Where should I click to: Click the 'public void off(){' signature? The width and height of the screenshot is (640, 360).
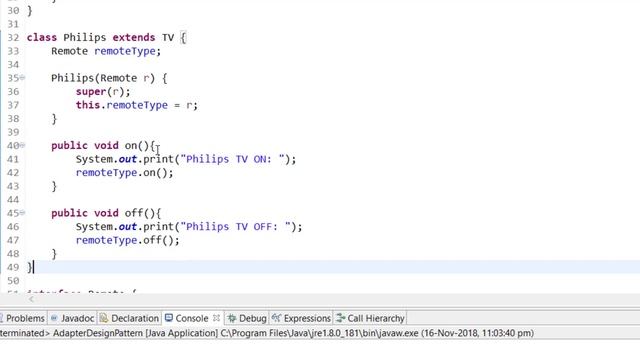coord(106,213)
